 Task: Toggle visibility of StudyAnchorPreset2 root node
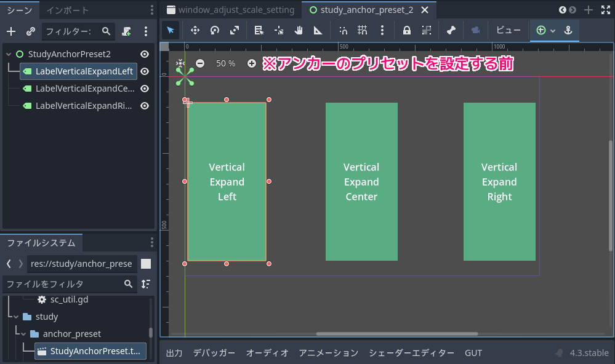[x=144, y=54]
